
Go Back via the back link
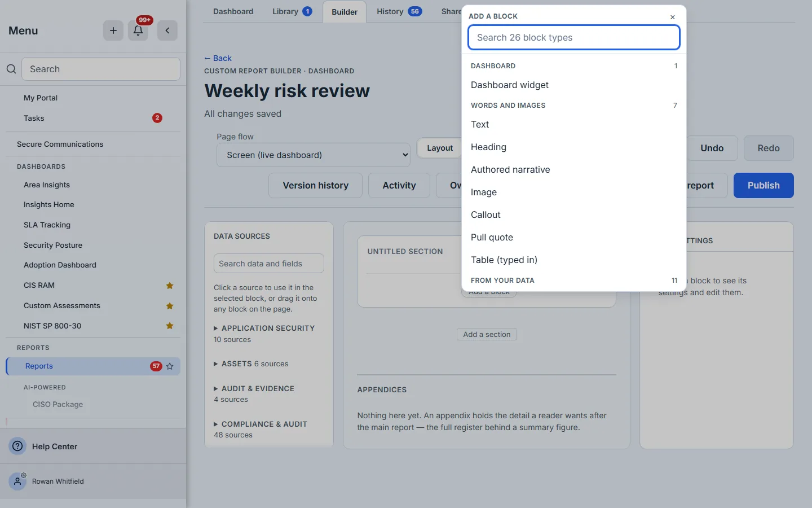(218, 58)
